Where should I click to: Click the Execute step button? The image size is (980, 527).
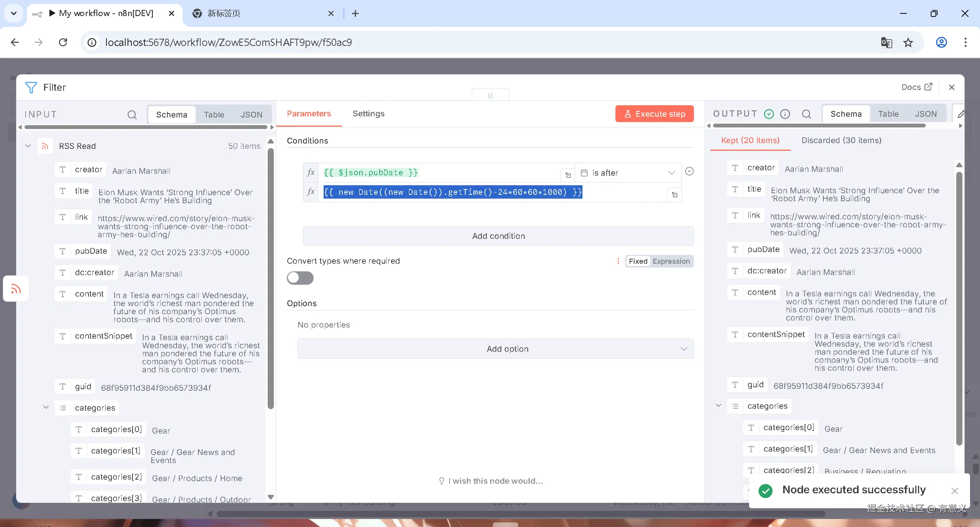pyautogui.click(x=654, y=114)
